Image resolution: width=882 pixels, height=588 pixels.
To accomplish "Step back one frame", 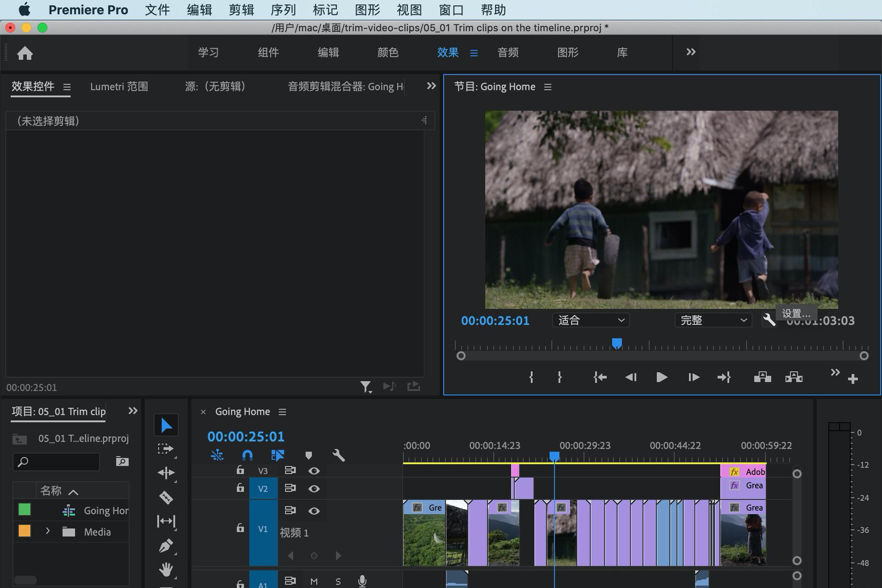I will 631,377.
